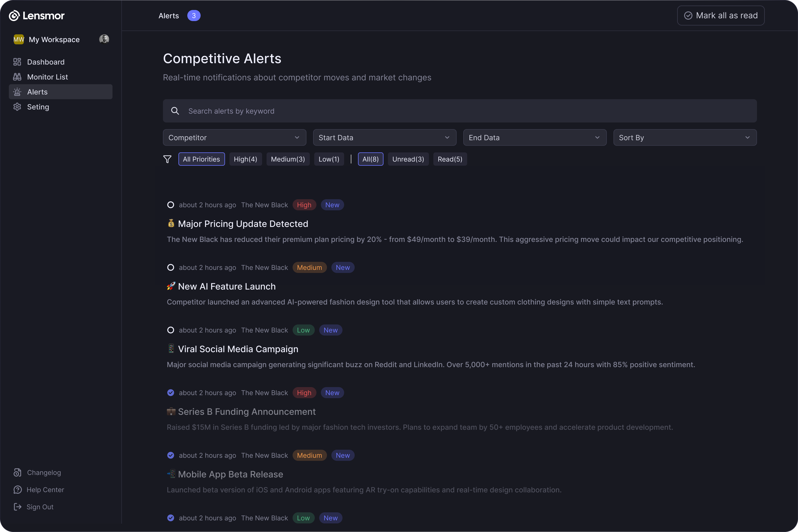Click the Changelog icon in the sidebar

pyautogui.click(x=17, y=473)
